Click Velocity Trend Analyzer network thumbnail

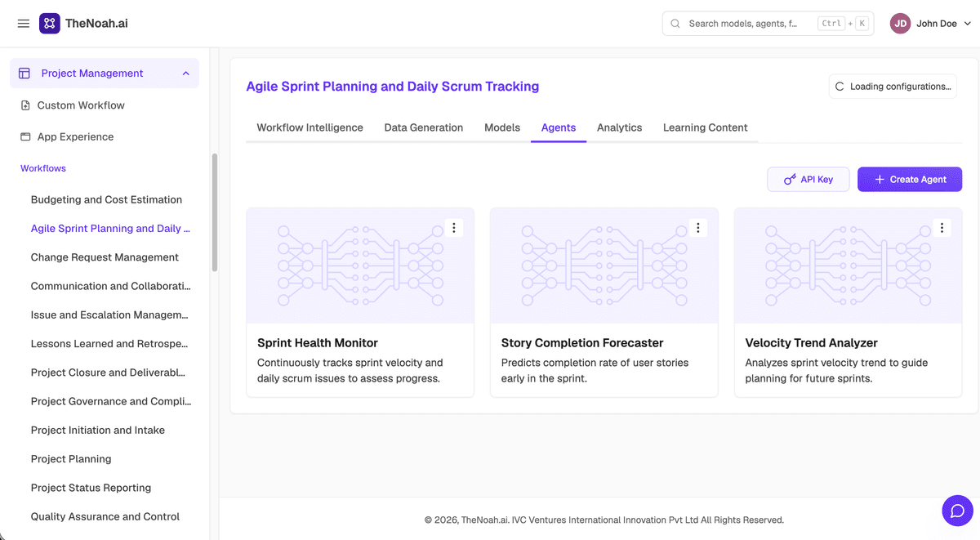849,266
